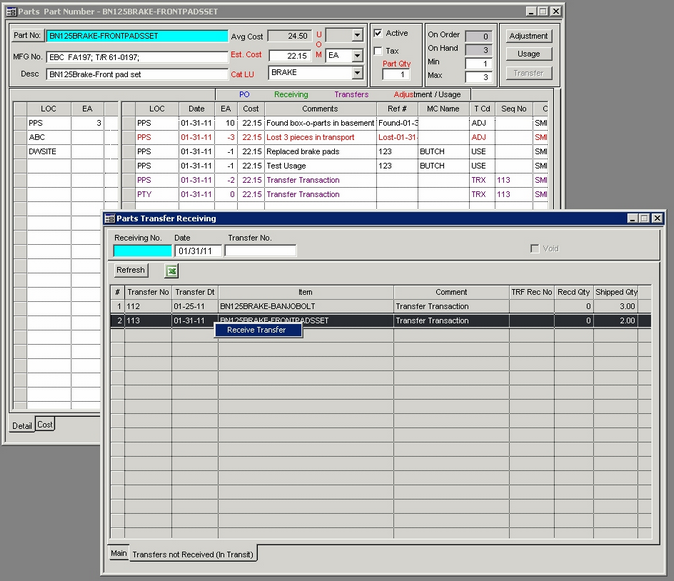Enable the Tax checkbox
The width and height of the screenshot is (674, 581).
click(378, 50)
